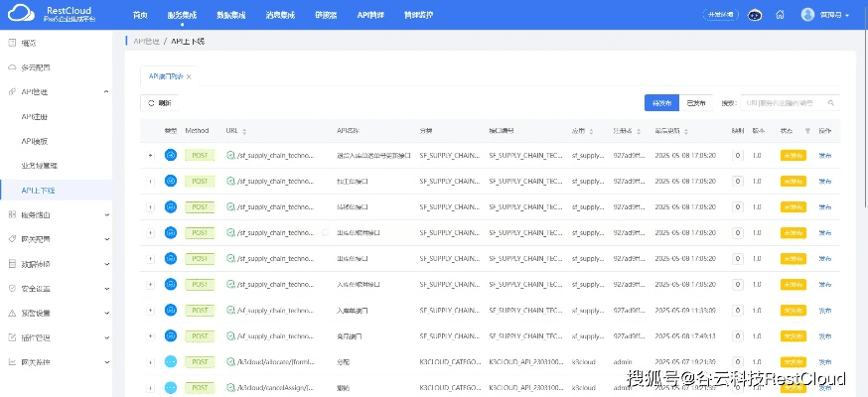Click 发布 link in the first row

(x=823, y=155)
